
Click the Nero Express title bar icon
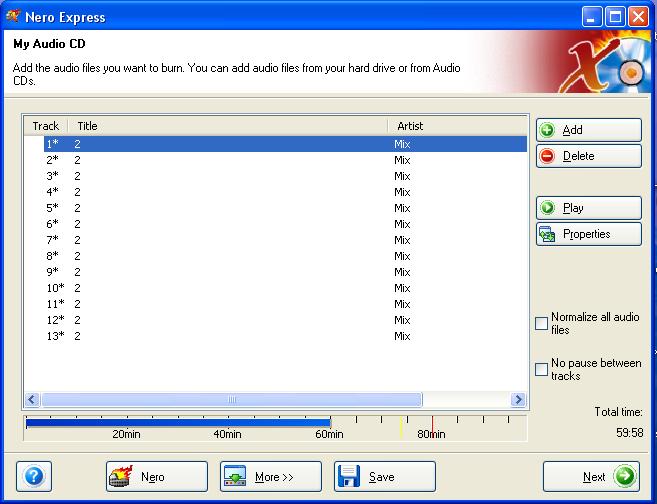click(x=13, y=17)
